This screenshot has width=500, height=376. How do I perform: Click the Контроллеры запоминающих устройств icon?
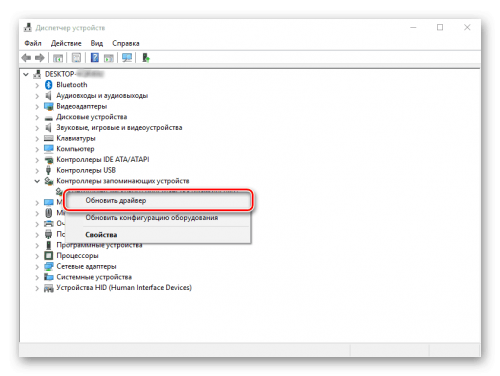pyautogui.click(x=49, y=181)
